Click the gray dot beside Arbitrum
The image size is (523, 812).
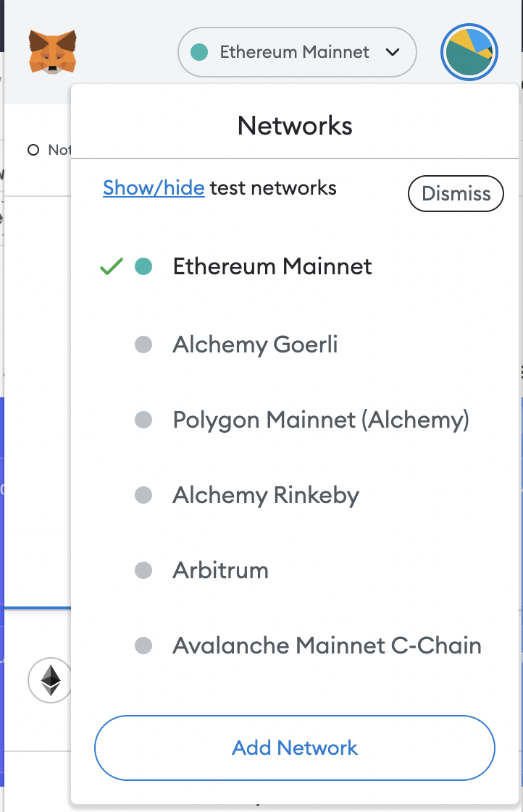click(x=143, y=570)
